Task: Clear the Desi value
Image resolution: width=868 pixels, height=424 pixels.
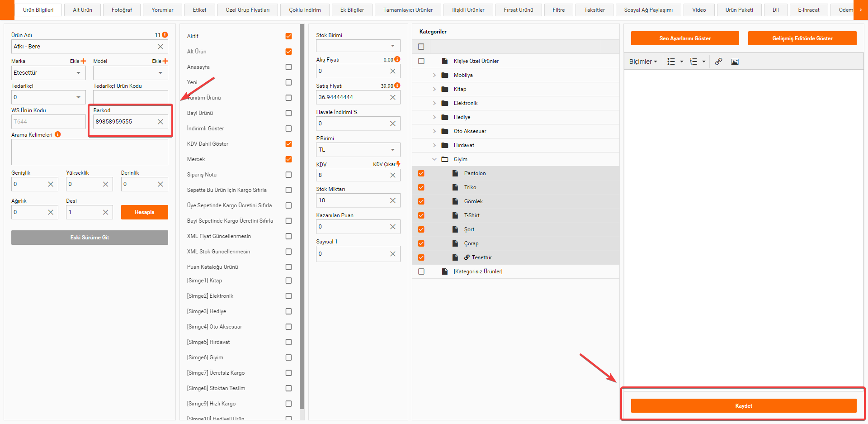Action: [105, 212]
